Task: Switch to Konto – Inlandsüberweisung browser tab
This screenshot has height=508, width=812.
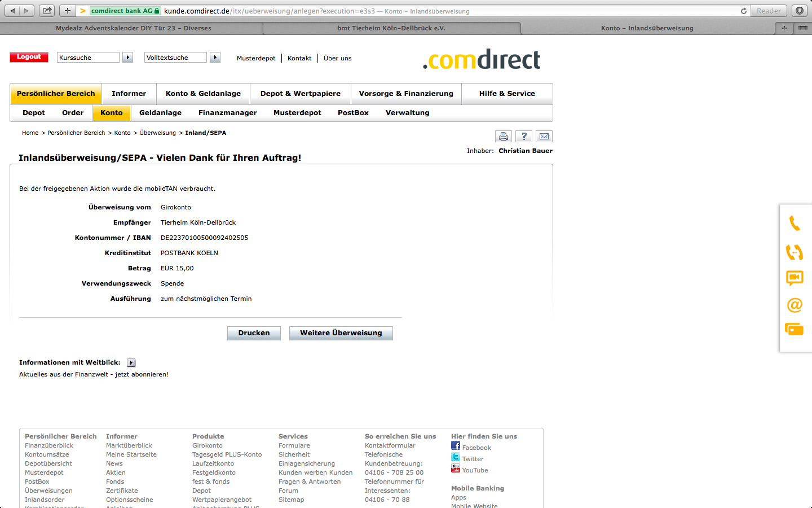Action: pos(647,28)
